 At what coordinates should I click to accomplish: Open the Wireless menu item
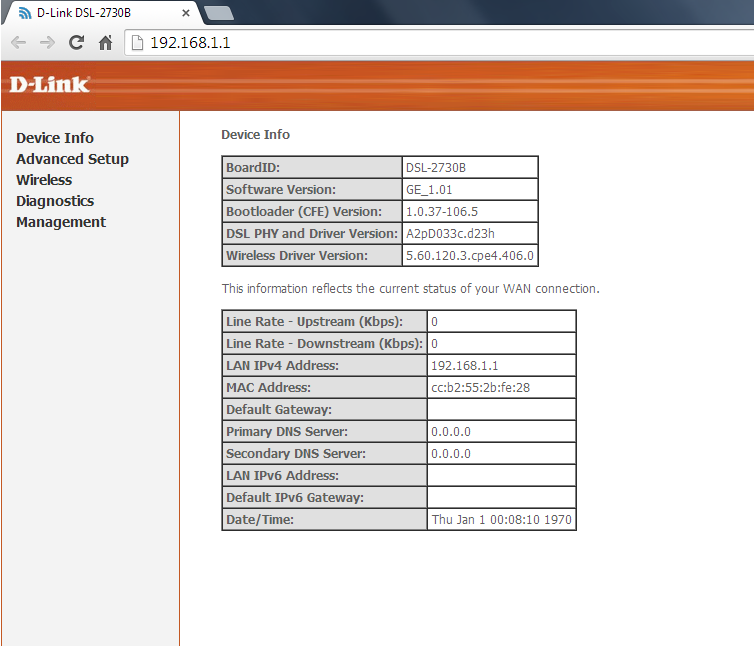coord(44,180)
